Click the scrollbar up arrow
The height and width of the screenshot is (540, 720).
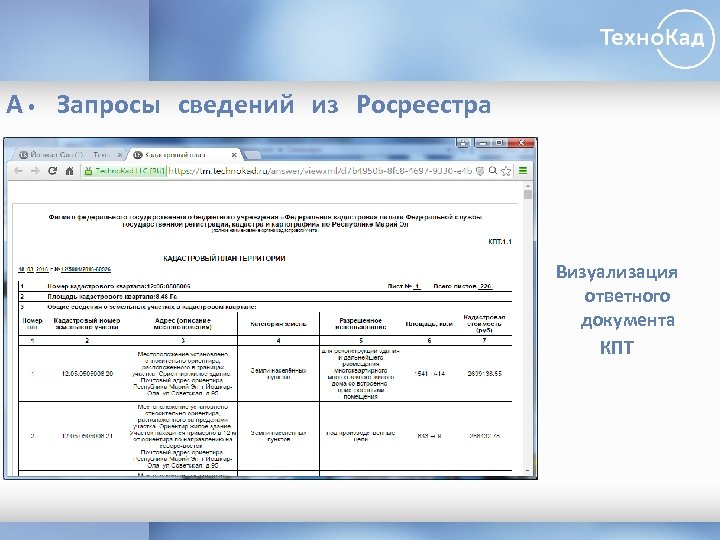coord(528,186)
